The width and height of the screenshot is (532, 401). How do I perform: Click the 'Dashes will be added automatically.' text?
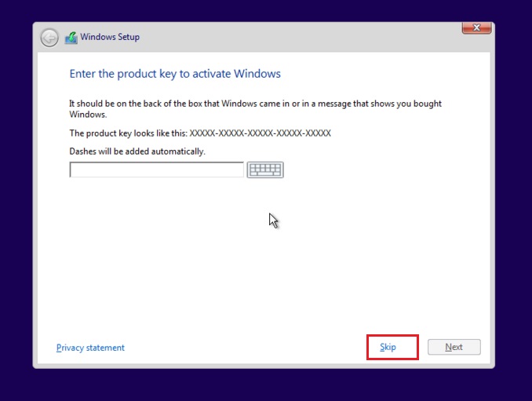click(x=137, y=151)
